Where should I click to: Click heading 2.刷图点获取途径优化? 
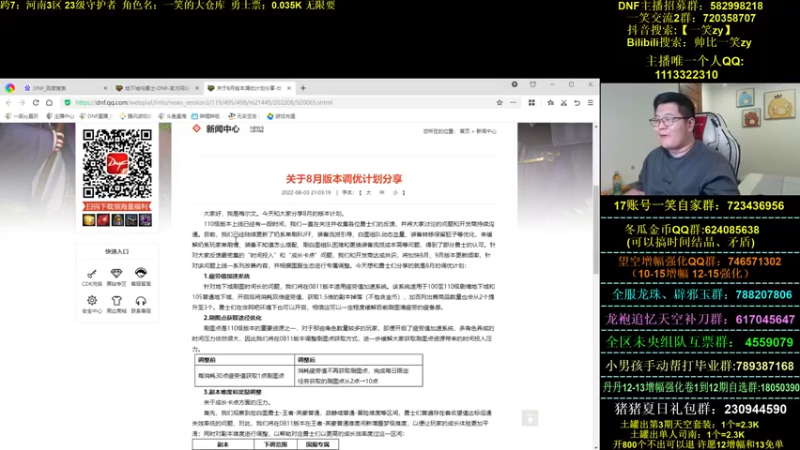click(232, 318)
